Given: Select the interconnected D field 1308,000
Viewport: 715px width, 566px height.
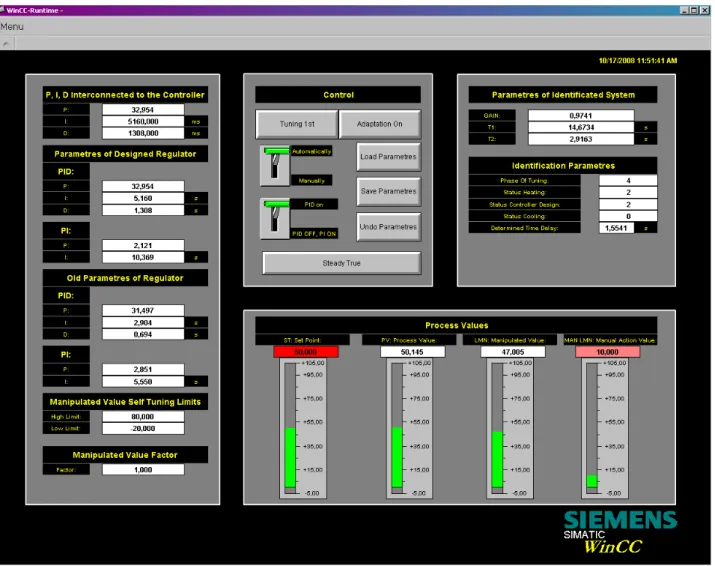Looking at the screenshot, I should pyautogui.click(x=143, y=133).
